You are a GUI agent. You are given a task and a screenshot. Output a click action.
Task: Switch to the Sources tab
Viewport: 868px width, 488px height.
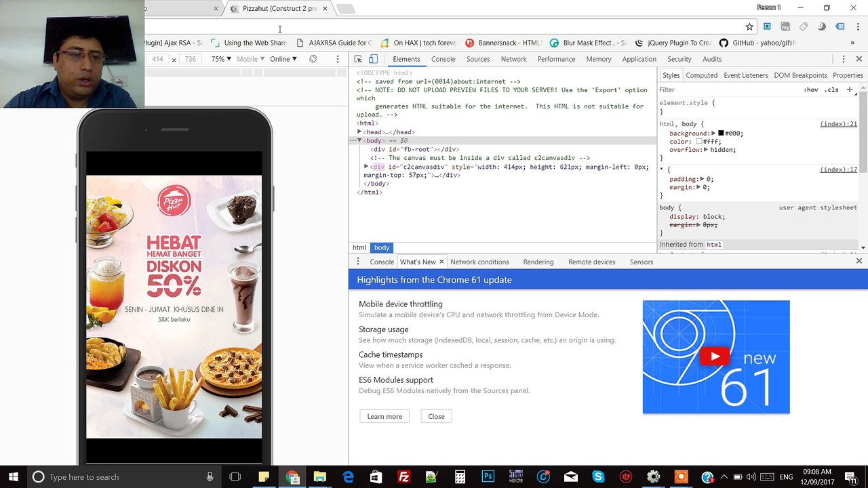(x=478, y=59)
